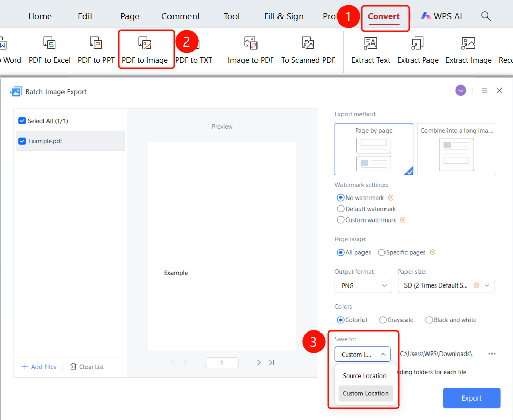This screenshot has width=513, height=420.
Task: Switch to the Convert tab
Action: [383, 16]
